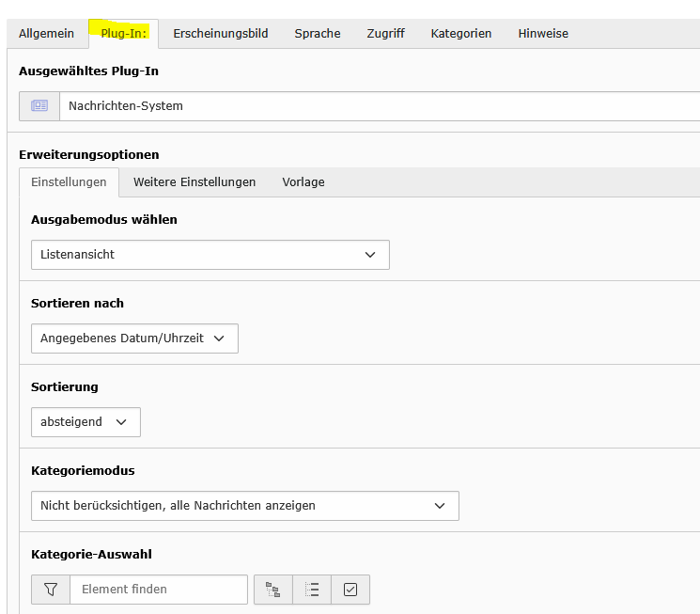The height and width of the screenshot is (614, 700).
Task: Open the Ausgabemodus wählen dropdown
Action: pos(210,255)
